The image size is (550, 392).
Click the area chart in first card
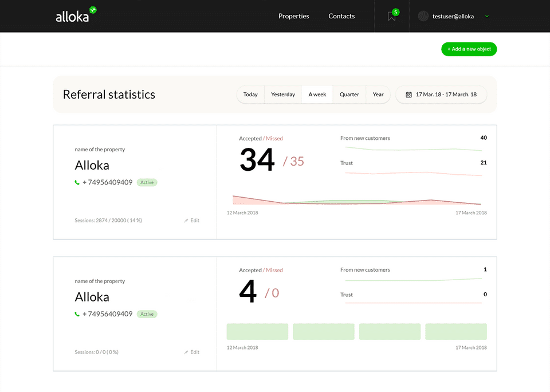point(357,200)
